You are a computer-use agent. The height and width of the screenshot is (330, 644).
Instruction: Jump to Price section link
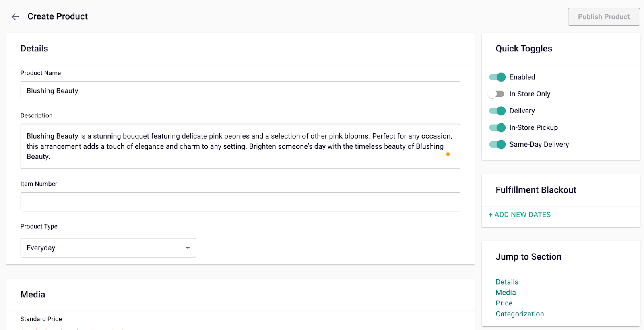click(x=504, y=303)
